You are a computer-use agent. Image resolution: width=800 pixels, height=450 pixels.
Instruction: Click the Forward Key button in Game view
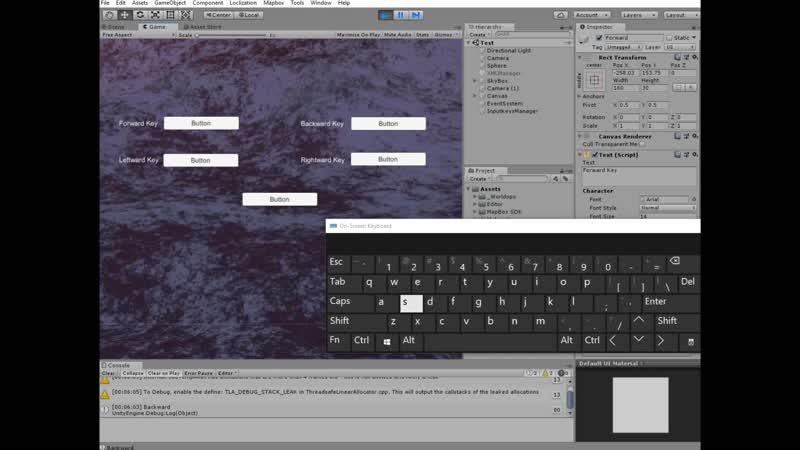201,123
